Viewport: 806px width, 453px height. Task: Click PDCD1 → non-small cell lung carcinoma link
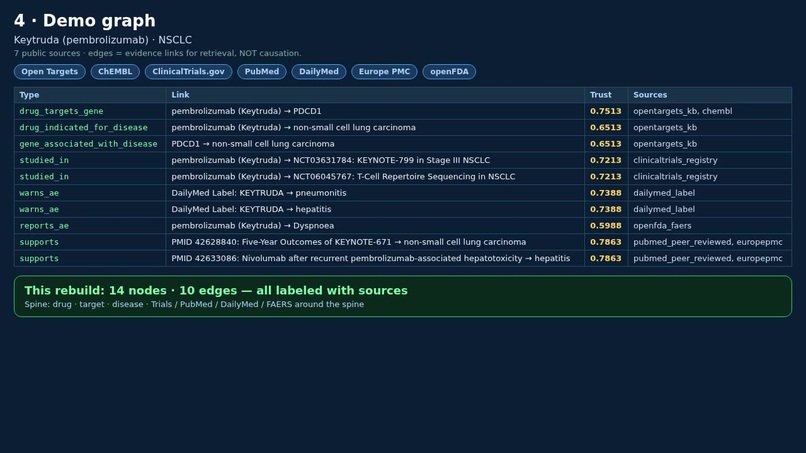(x=253, y=144)
